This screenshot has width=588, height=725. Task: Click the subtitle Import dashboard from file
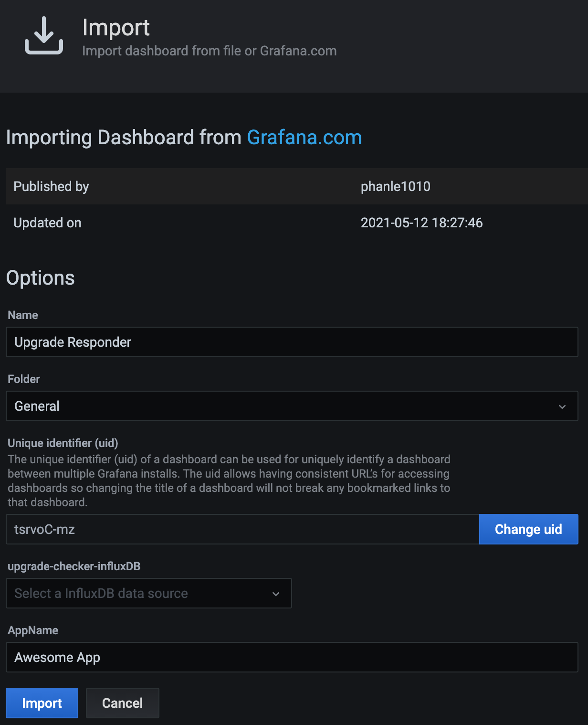click(x=210, y=51)
